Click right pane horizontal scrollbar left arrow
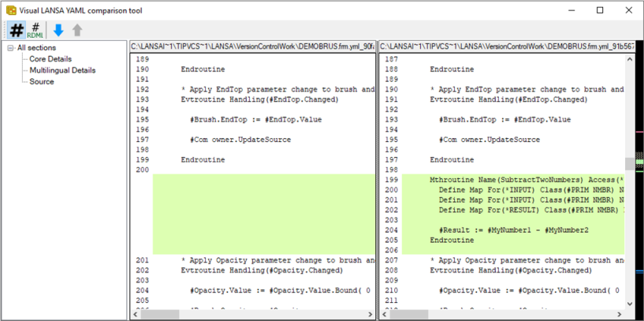This screenshot has height=321, width=644. [x=384, y=315]
